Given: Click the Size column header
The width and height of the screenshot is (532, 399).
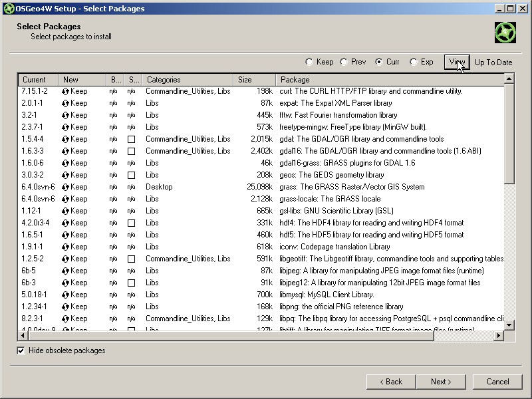Looking at the screenshot, I should click(255, 80).
